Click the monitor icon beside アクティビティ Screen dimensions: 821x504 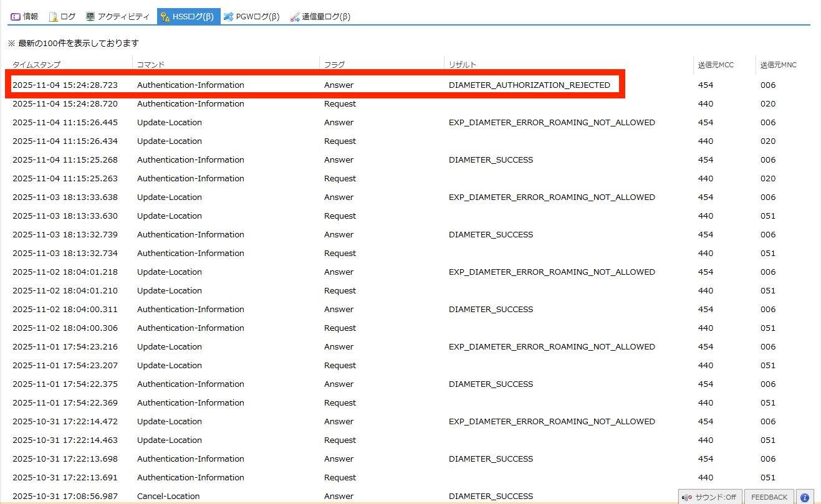pos(90,17)
